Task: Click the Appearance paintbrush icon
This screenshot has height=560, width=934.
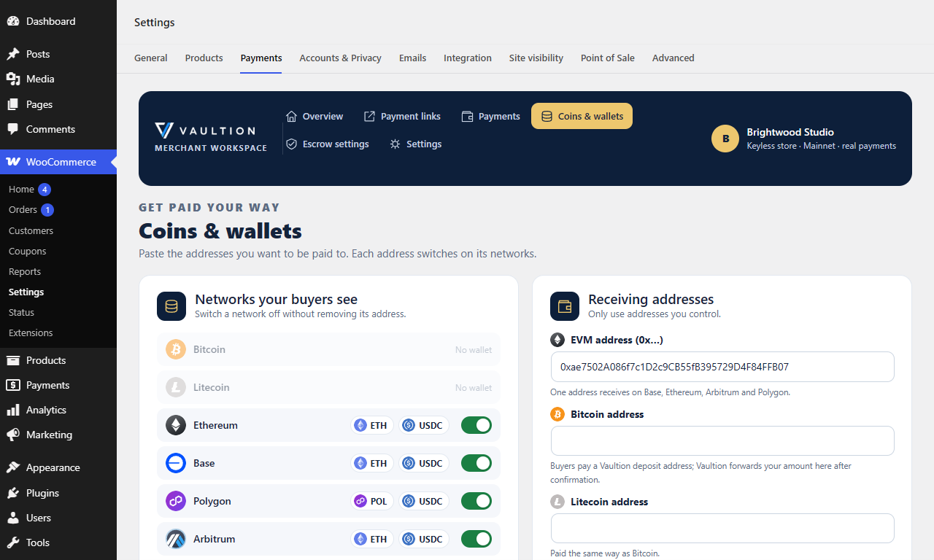Action: 13,467
